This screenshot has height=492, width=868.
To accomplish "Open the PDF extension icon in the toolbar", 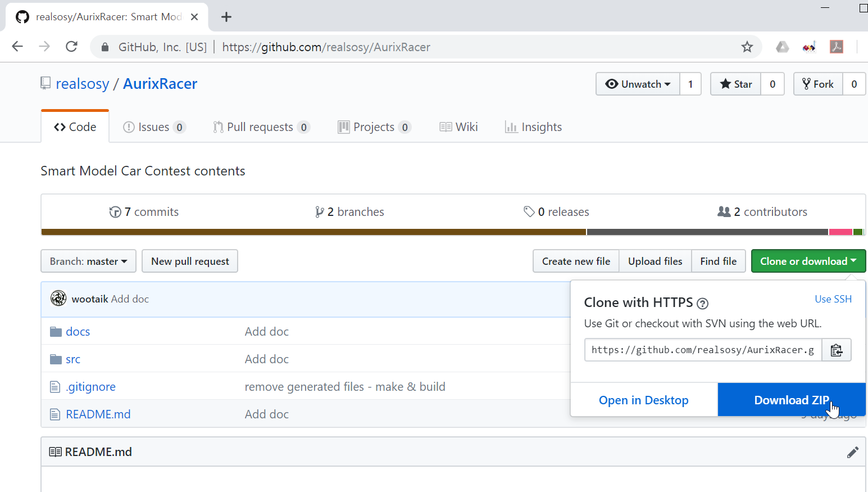I will point(837,47).
